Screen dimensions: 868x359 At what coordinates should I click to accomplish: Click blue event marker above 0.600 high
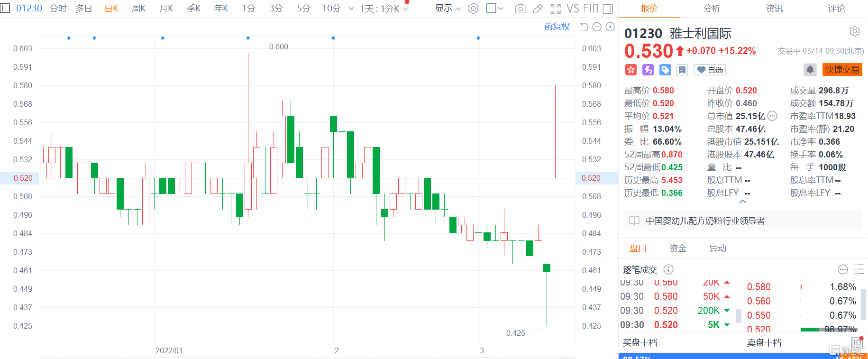tap(248, 38)
